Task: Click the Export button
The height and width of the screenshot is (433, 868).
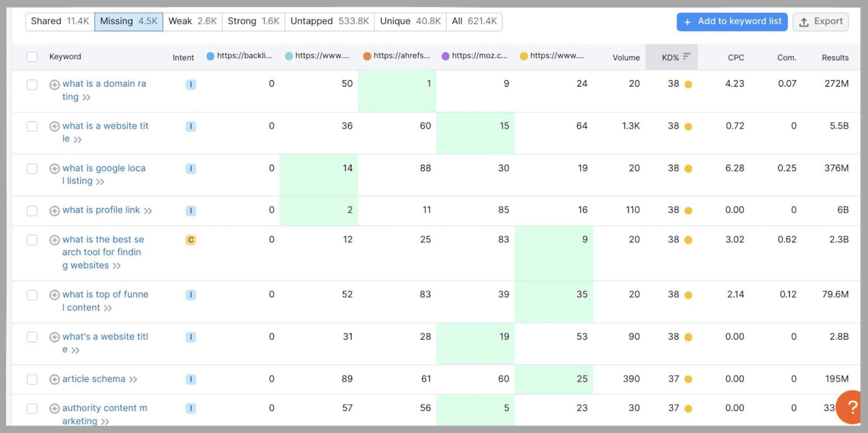Action: 820,22
